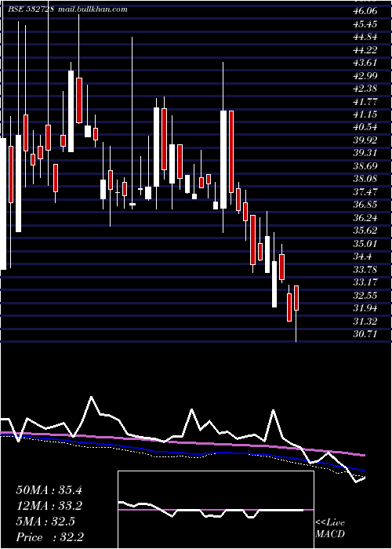The width and height of the screenshot is (392, 549).
Task: Select the 35.62 price axis label
Action: click(365, 231)
